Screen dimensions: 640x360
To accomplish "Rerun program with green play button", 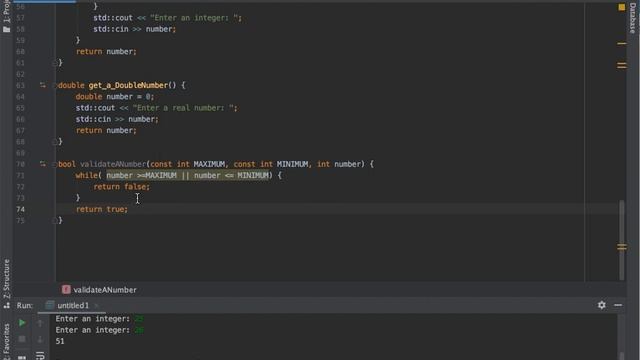I will point(22,323).
